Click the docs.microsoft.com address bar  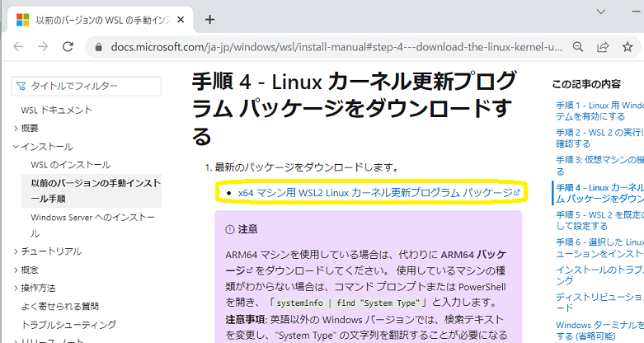[336, 47]
